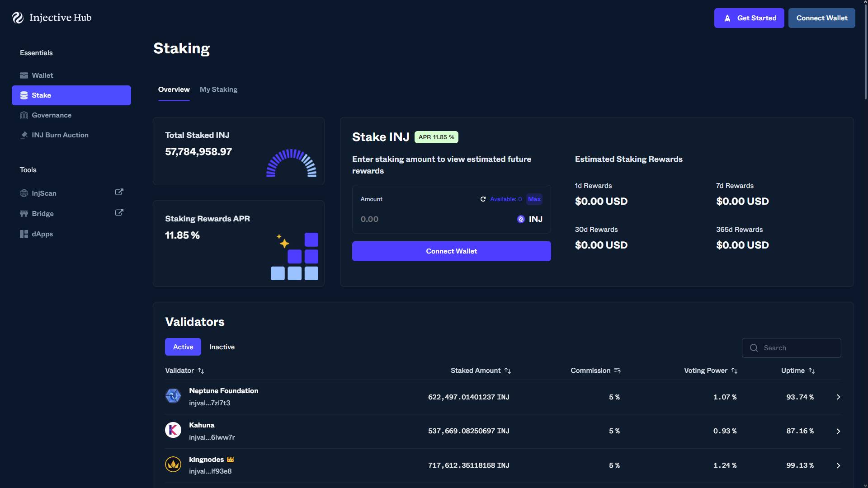Open INJ Burn Auction page
Screen dimensions: 868x488
click(x=71, y=135)
